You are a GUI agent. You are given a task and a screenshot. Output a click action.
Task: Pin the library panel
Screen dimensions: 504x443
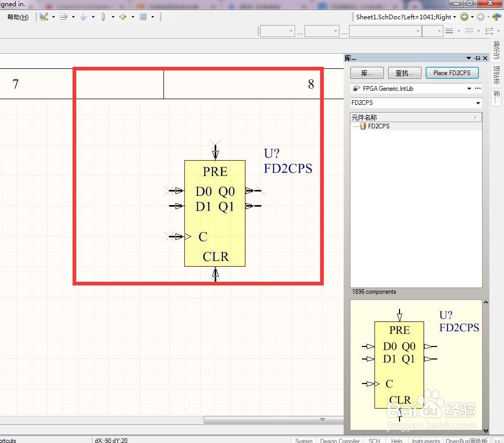[477, 58]
